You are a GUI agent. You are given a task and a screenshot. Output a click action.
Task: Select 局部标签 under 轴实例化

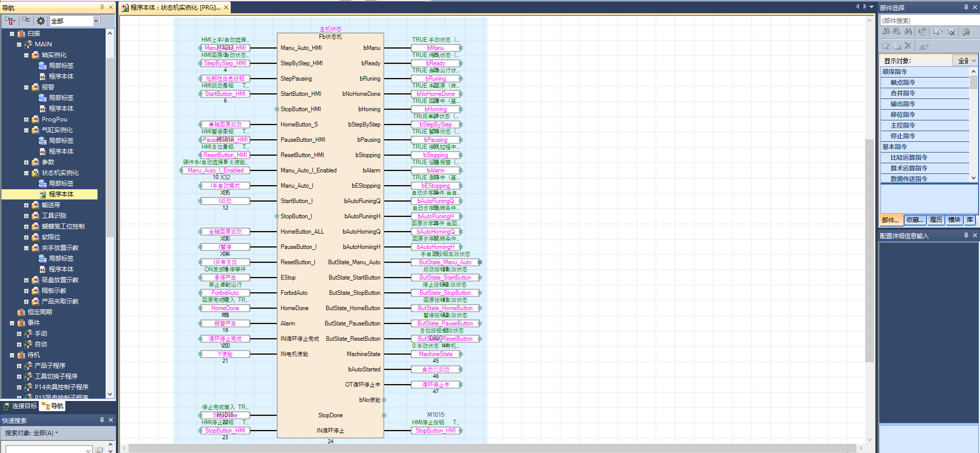point(61,66)
